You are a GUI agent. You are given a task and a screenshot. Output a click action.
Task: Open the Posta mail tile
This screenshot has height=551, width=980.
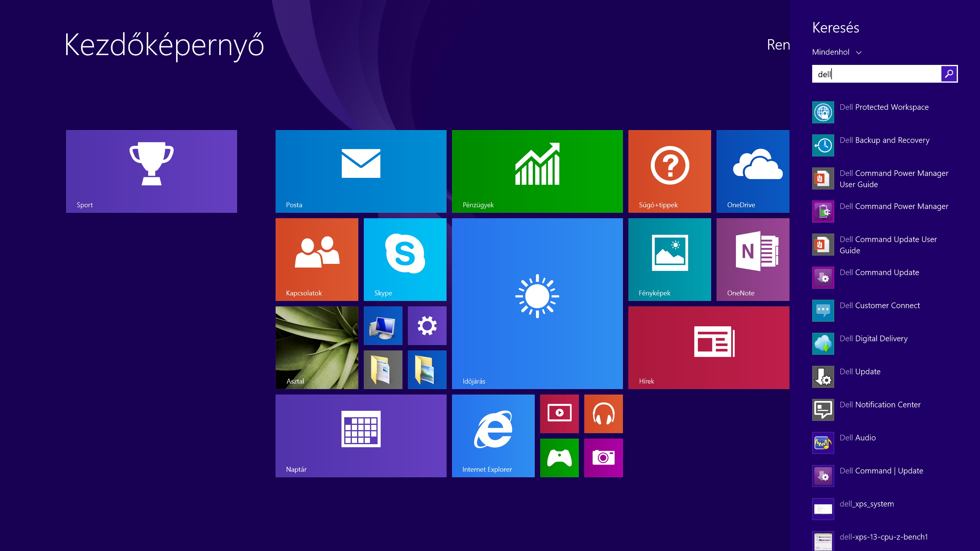point(361,171)
